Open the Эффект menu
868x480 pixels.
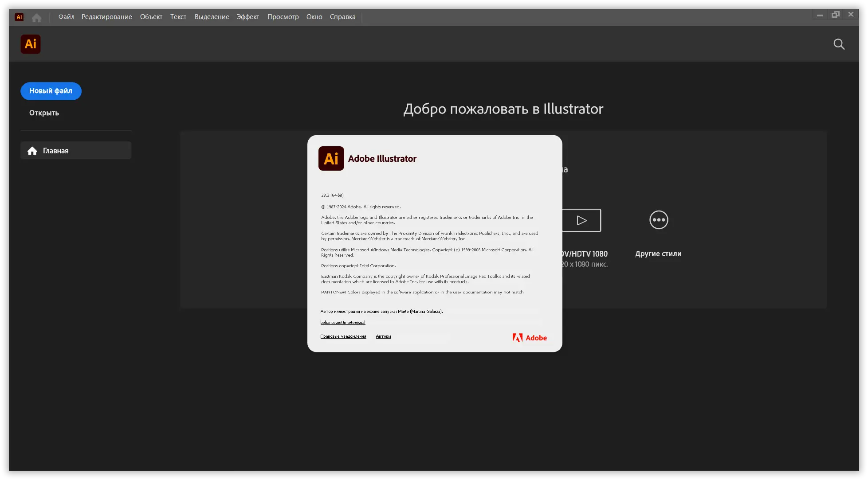coord(248,17)
